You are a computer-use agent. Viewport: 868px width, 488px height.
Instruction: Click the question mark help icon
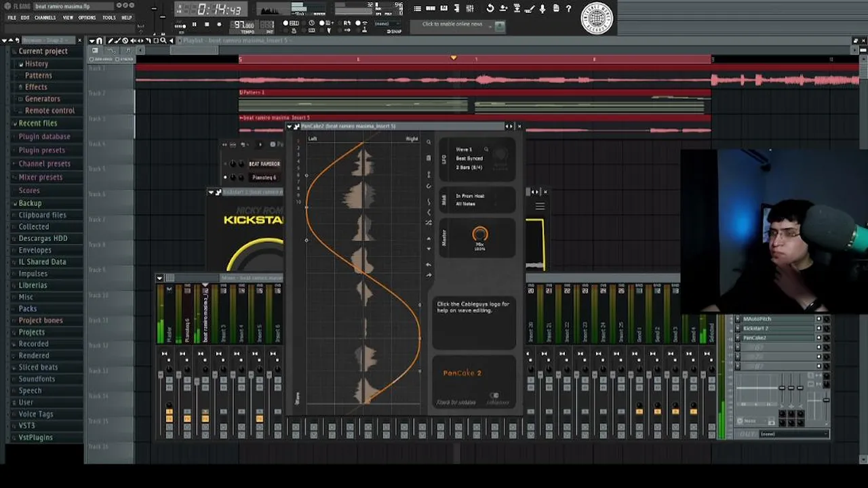[x=569, y=8]
